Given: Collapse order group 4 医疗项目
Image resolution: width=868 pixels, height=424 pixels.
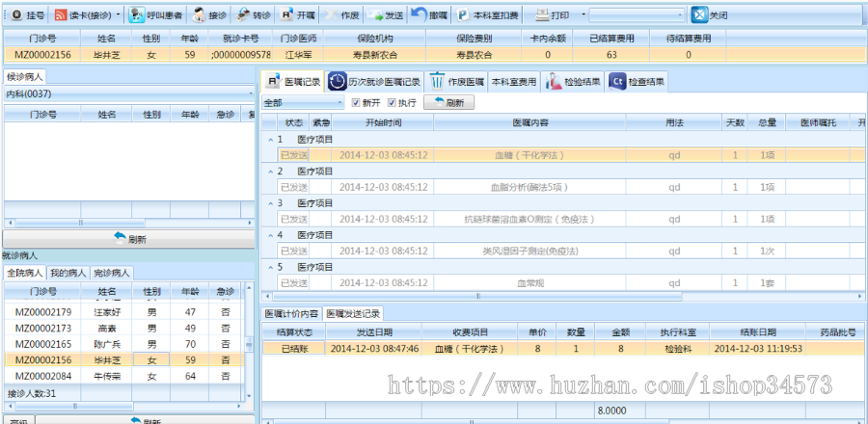Looking at the screenshot, I should coord(271,235).
